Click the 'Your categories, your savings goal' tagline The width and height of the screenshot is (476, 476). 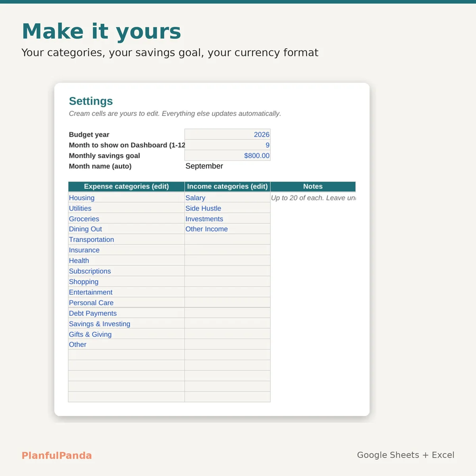[x=170, y=53]
